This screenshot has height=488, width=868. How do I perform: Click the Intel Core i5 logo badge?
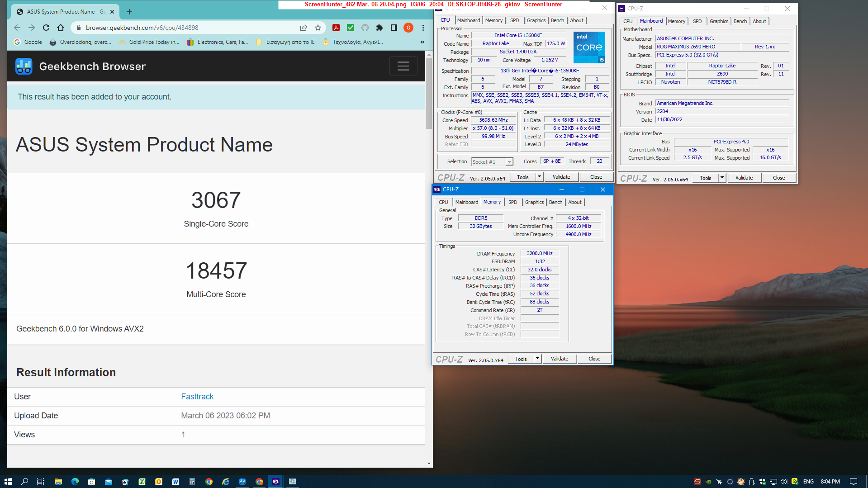click(589, 47)
